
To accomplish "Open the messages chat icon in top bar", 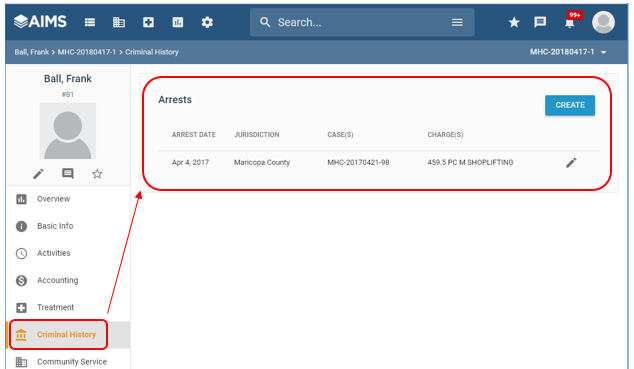I will click(x=540, y=22).
